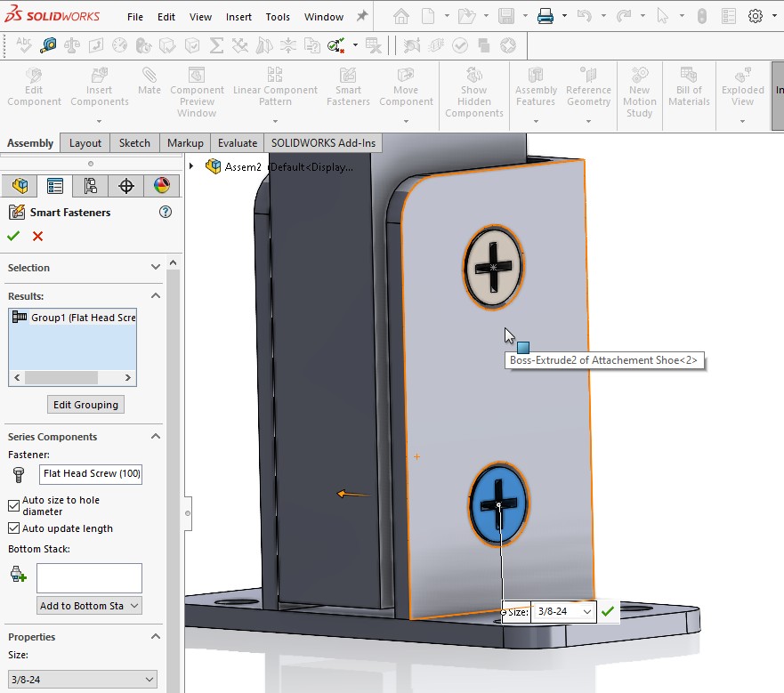The image size is (784, 693).
Task: Accept Smart Fasteners with the green checkmark
Action: click(14, 236)
